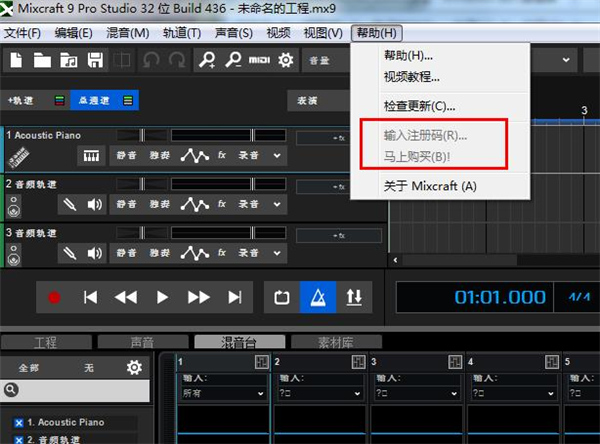Viewport: 600px width, 444px height.
Task: Uncheck the 1. Acoustic Piano checkbox
Action: click(19, 423)
